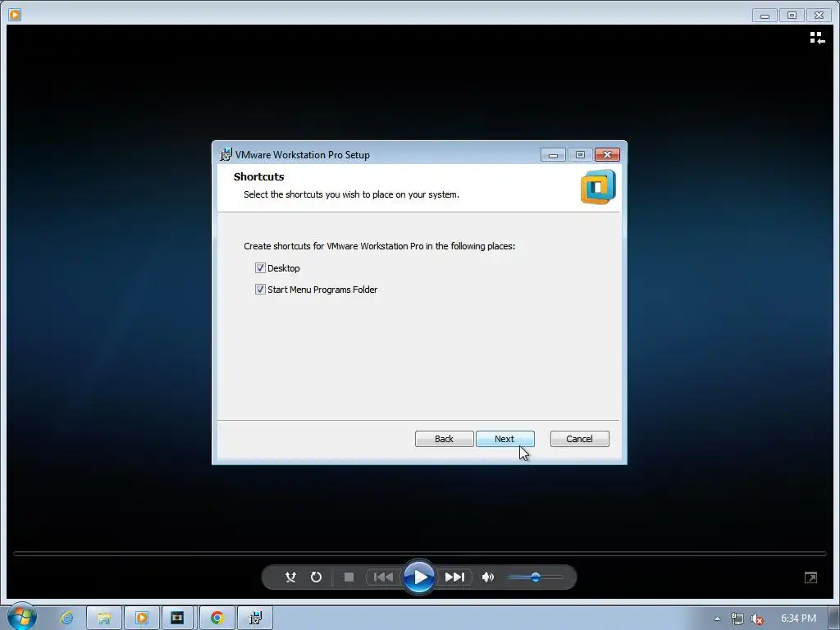
Task: Open the filmstrip app taskbar icon
Action: [x=177, y=618]
